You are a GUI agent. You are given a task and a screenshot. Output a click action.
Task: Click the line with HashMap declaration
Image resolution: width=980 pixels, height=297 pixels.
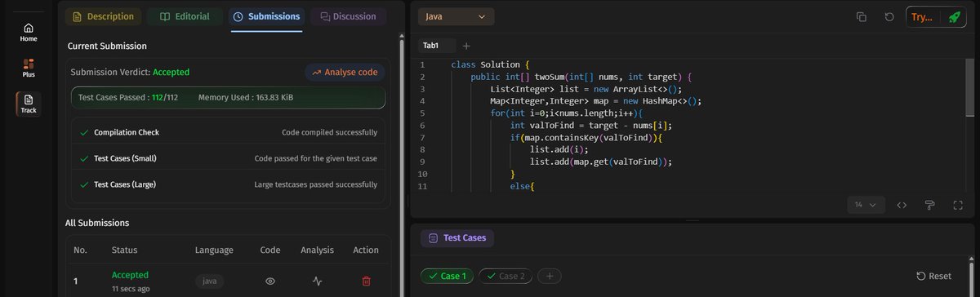pyautogui.click(x=595, y=102)
